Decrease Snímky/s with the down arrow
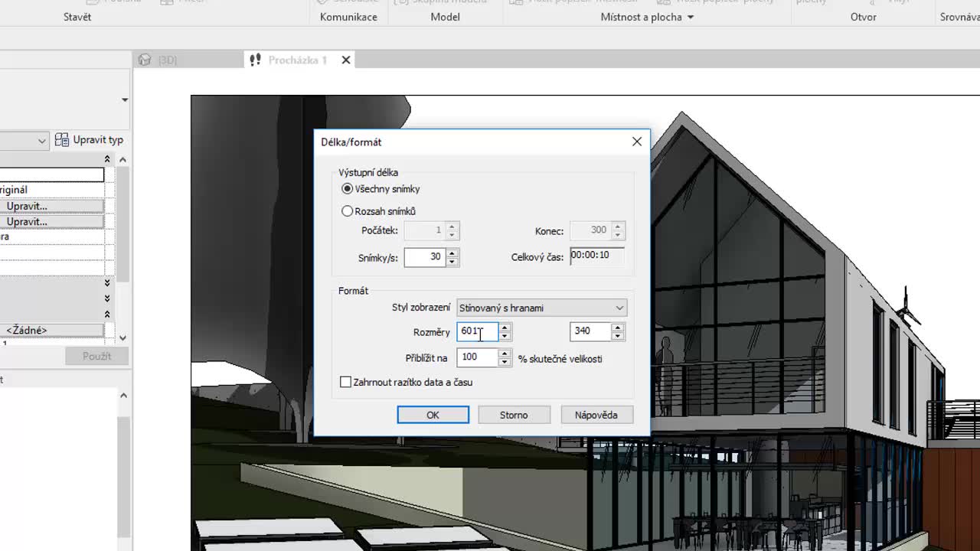The height and width of the screenshot is (551, 980). coord(452,262)
